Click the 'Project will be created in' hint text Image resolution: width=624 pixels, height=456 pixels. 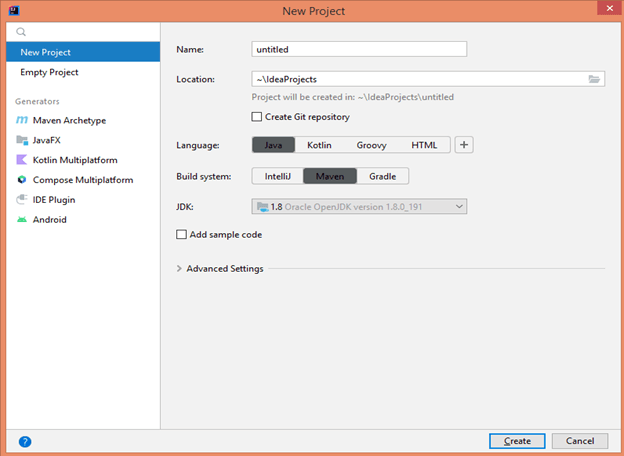(353, 97)
